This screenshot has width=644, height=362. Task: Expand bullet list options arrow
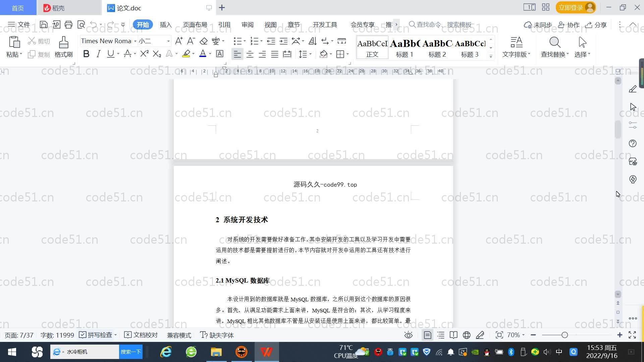245,41
